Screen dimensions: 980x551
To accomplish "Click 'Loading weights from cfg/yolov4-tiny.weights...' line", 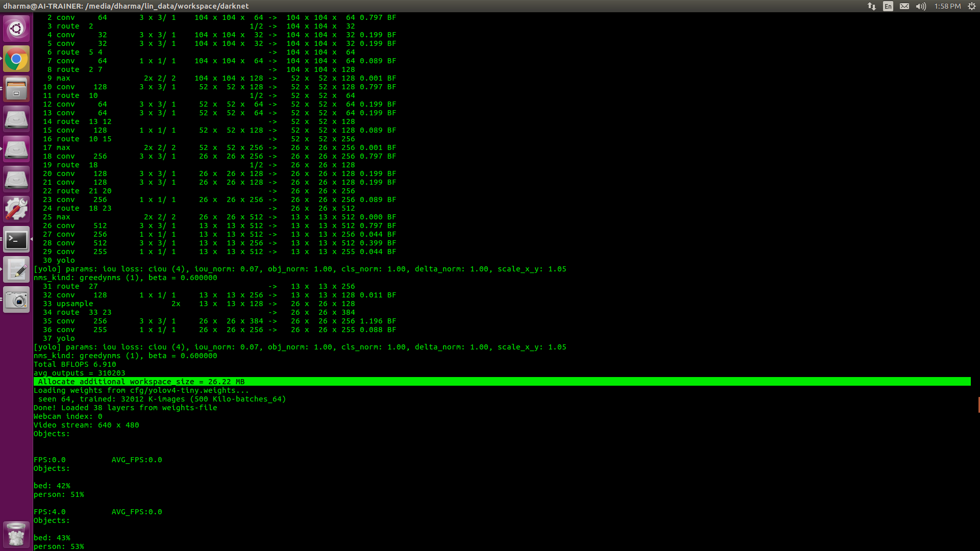I will click(141, 390).
